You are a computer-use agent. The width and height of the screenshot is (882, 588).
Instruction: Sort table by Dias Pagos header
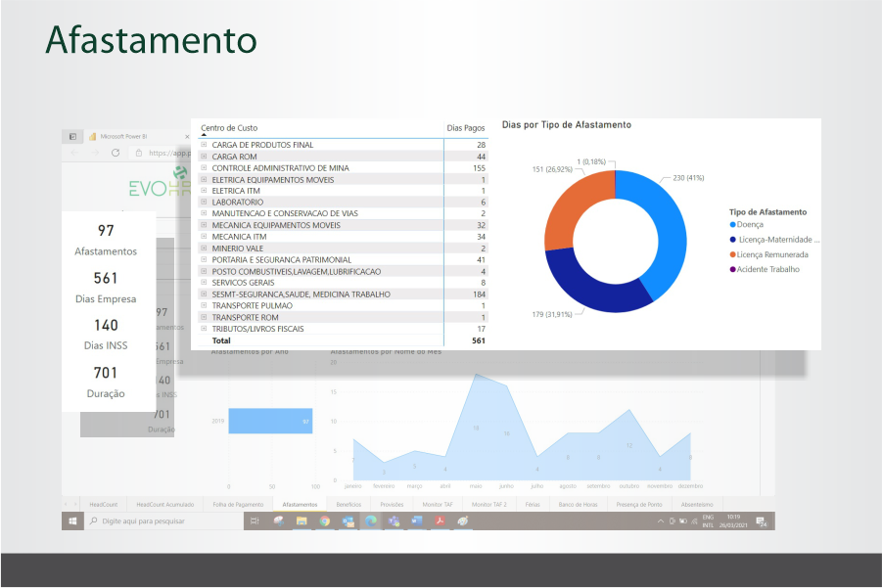(x=466, y=128)
